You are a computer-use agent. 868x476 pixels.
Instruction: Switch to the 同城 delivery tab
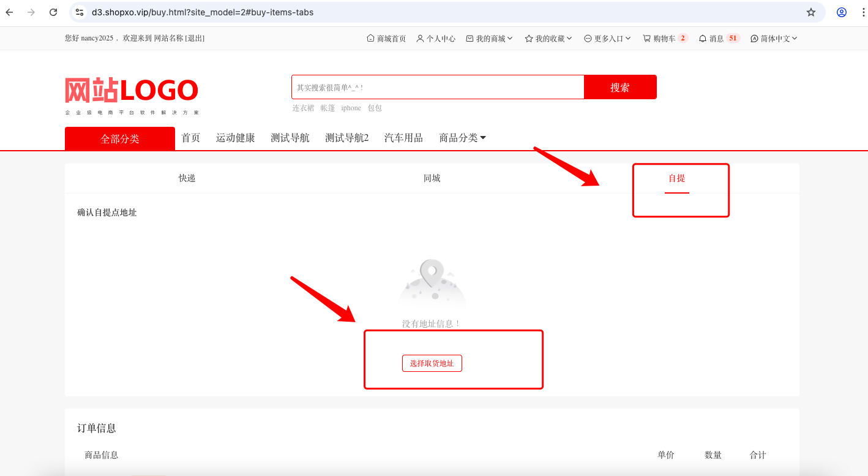(432, 178)
